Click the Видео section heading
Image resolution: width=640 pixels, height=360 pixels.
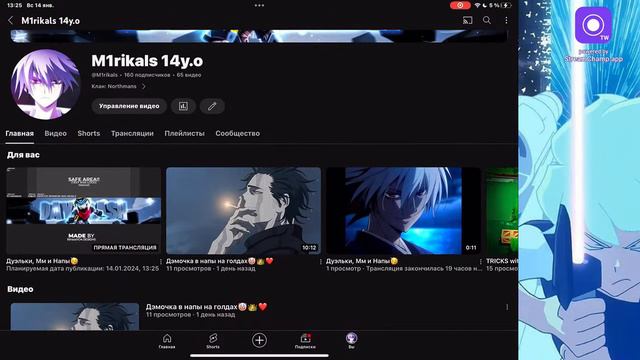click(x=20, y=289)
